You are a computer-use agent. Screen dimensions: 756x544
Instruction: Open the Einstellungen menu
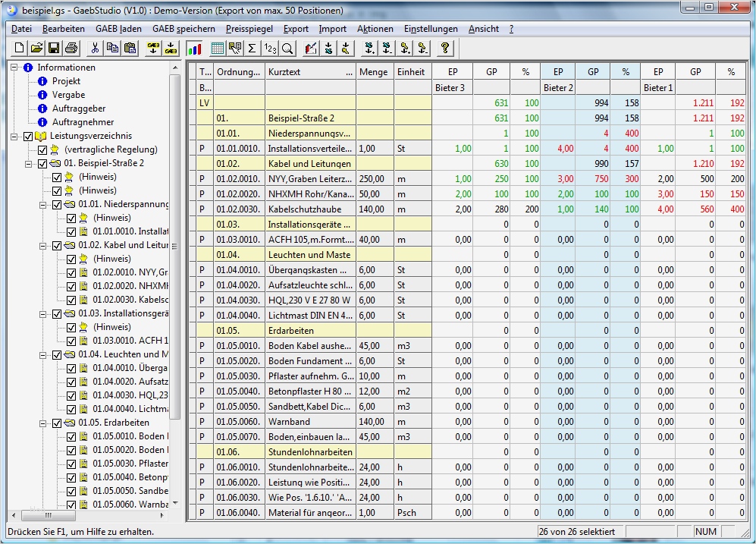(431, 29)
